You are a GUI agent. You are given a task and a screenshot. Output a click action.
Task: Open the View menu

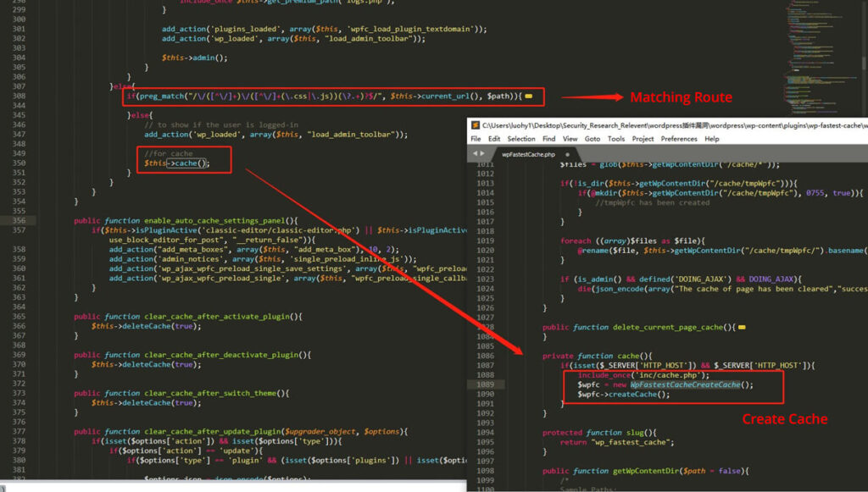570,139
